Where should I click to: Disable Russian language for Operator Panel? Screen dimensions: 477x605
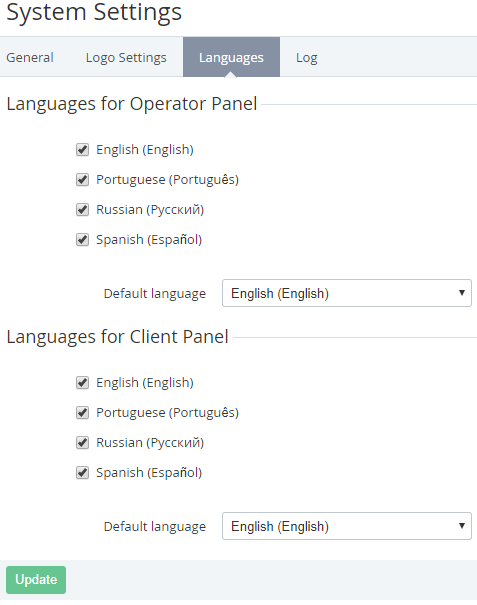pyautogui.click(x=82, y=210)
